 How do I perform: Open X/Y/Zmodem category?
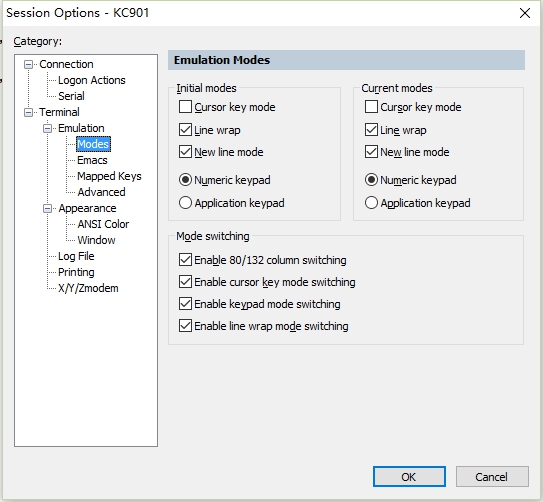[88, 288]
